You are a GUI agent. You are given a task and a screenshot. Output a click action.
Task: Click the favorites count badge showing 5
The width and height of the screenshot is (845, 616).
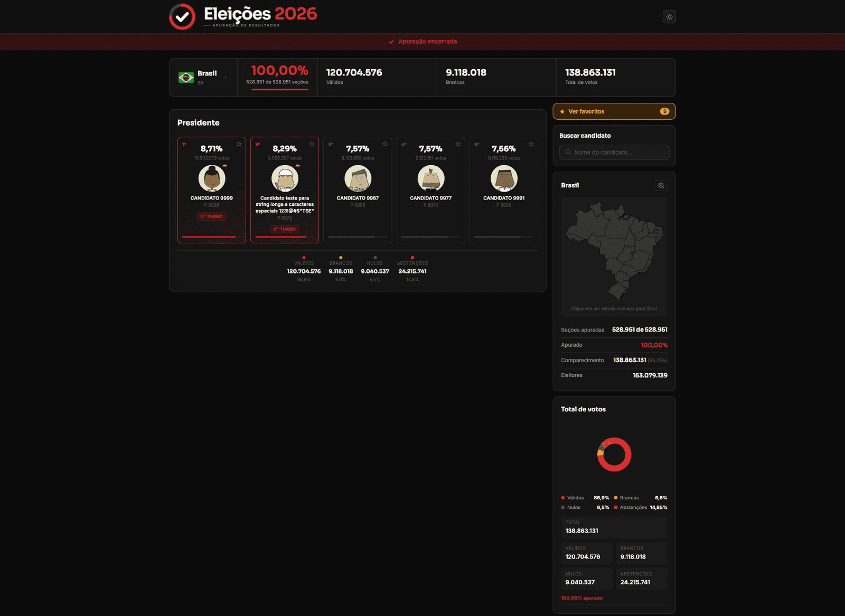664,111
